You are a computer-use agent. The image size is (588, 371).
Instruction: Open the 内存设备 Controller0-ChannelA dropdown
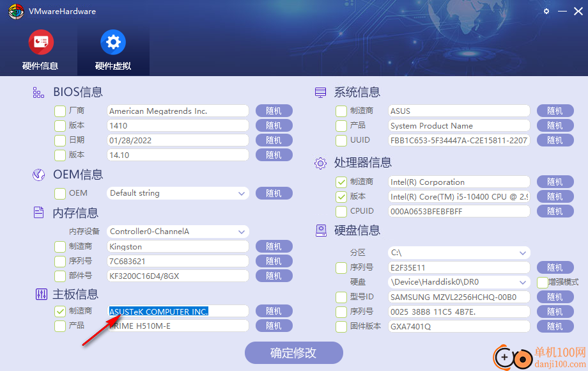tap(178, 232)
